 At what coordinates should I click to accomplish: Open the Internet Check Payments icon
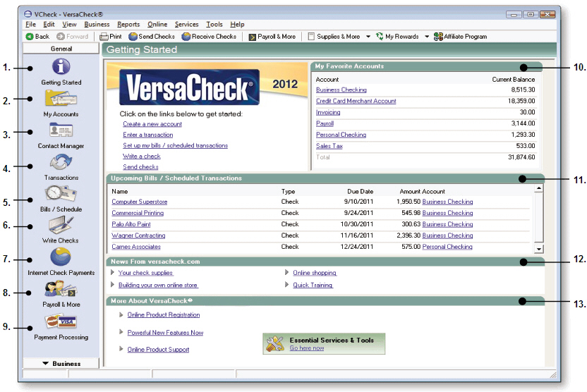click(61, 257)
